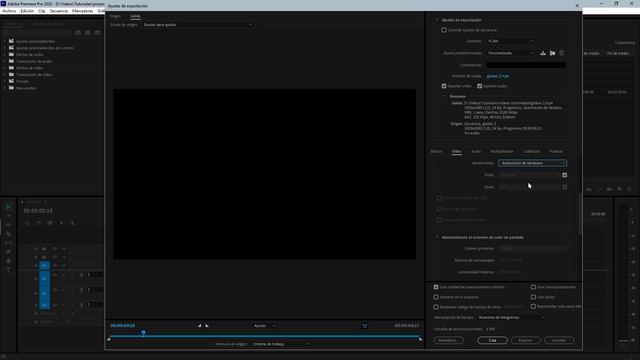640x360 pixels.
Task: Enable Importar en el proyecto checkbox
Action: (436, 297)
